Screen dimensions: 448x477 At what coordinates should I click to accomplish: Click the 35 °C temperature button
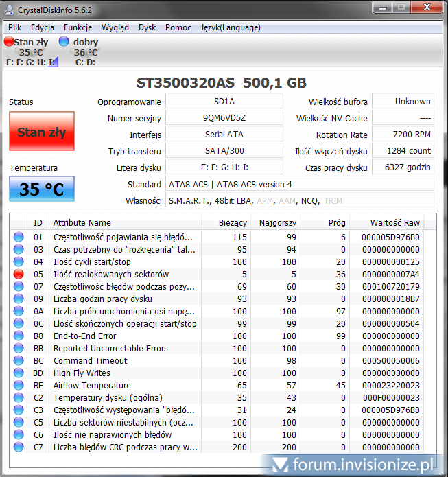[42, 189]
